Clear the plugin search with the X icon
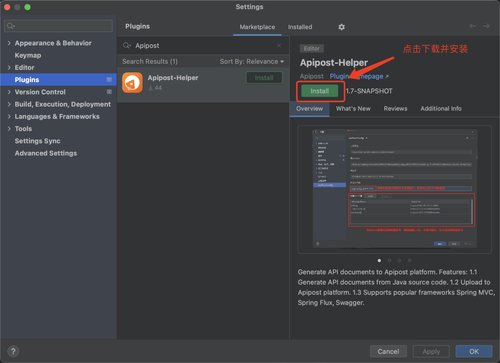The height and width of the screenshot is (363, 500). (279, 45)
